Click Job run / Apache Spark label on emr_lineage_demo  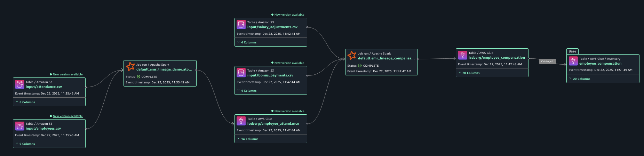pyautogui.click(x=153, y=65)
